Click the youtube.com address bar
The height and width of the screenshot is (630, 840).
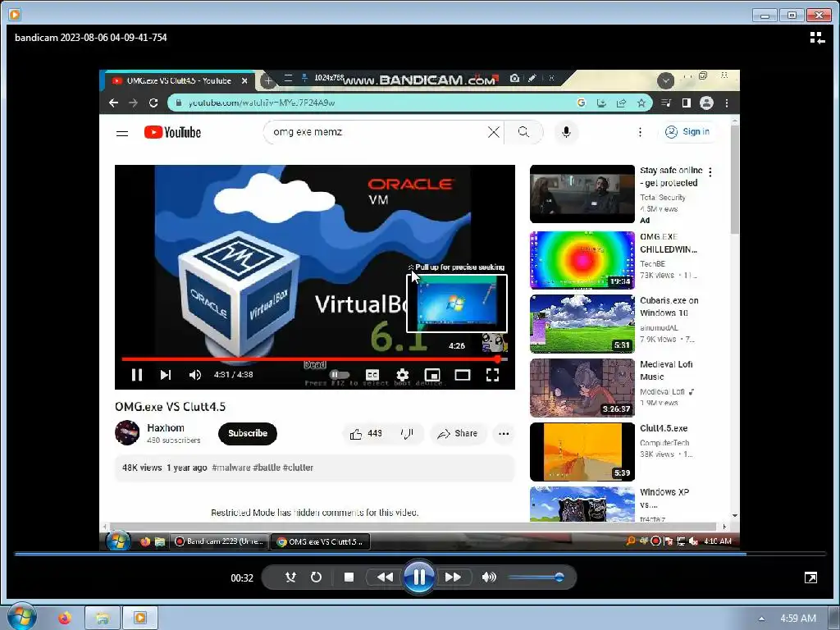point(375,103)
